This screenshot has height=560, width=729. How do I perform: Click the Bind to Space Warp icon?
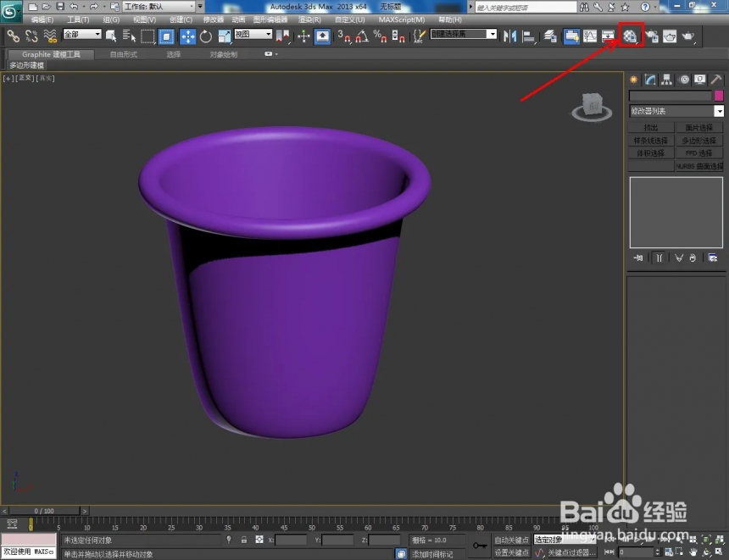[x=50, y=36]
